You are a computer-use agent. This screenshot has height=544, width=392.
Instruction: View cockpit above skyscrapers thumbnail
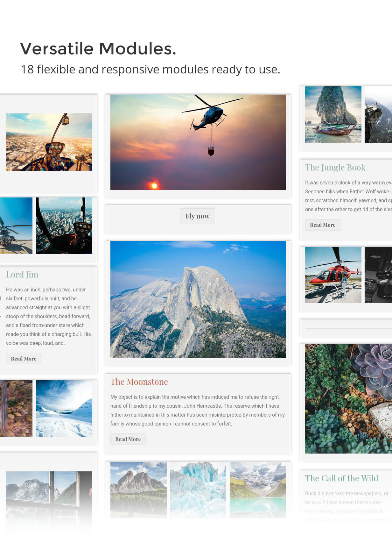coord(64,225)
